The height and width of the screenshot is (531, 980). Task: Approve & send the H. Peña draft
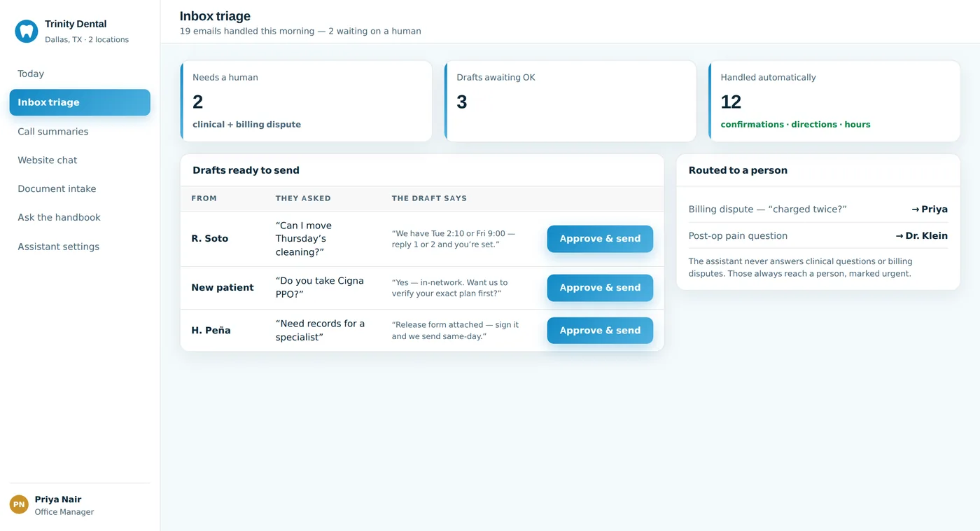tap(600, 331)
